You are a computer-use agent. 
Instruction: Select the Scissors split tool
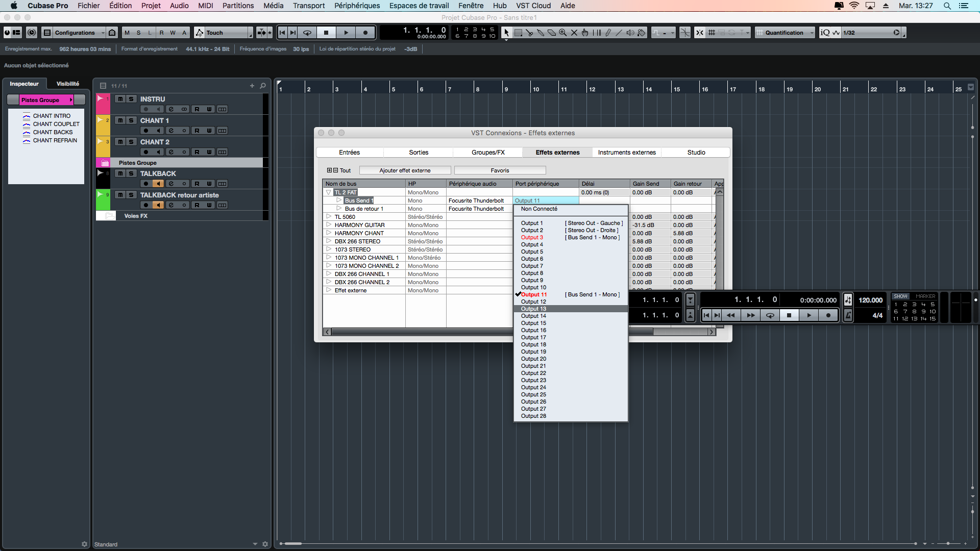[530, 32]
